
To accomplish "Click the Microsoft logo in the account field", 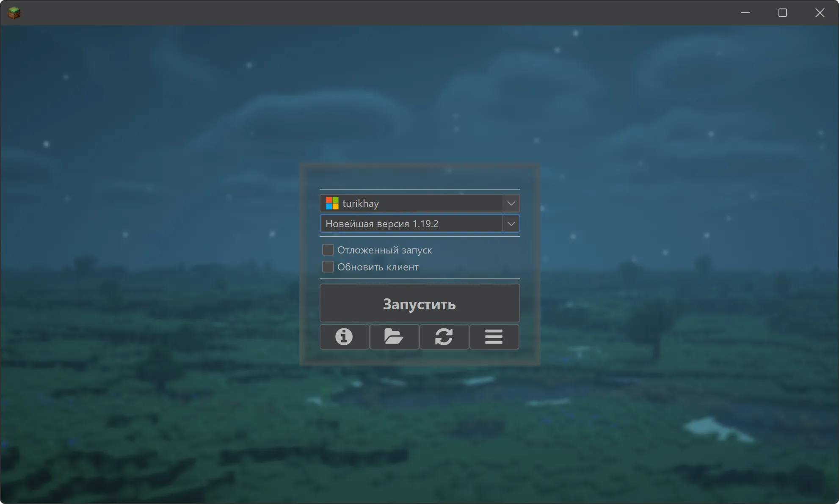I will (x=332, y=203).
